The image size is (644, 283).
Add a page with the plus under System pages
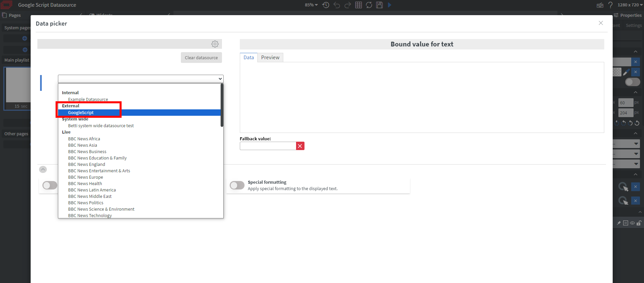click(x=25, y=38)
